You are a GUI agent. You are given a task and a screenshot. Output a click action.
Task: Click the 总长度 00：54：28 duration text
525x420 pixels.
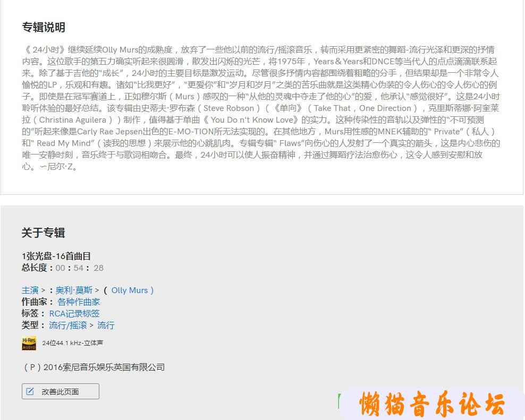tap(63, 268)
